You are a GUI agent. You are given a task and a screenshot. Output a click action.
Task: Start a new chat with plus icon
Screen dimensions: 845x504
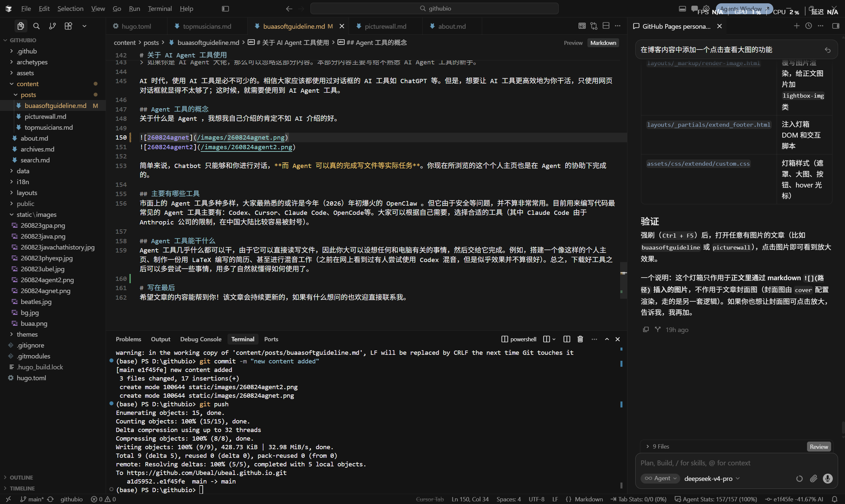click(x=796, y=26)
